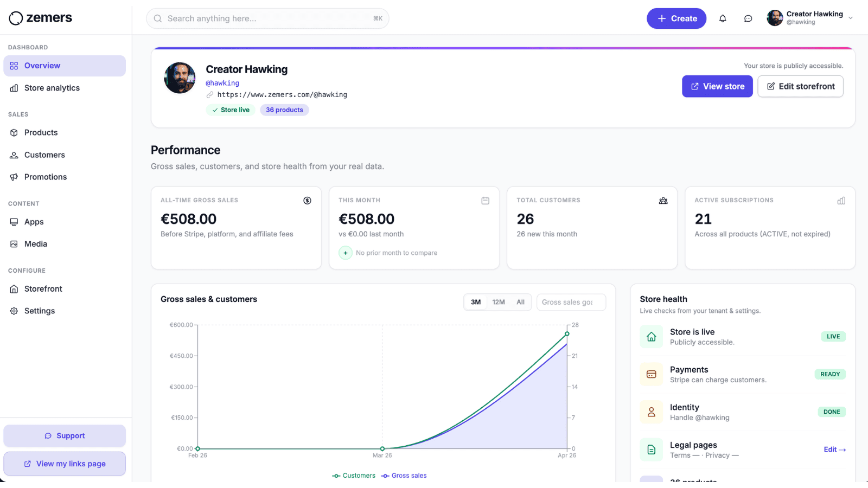Toggle the Customers legend entry
This screenshot has width=868, height=488.
(354, 476)
